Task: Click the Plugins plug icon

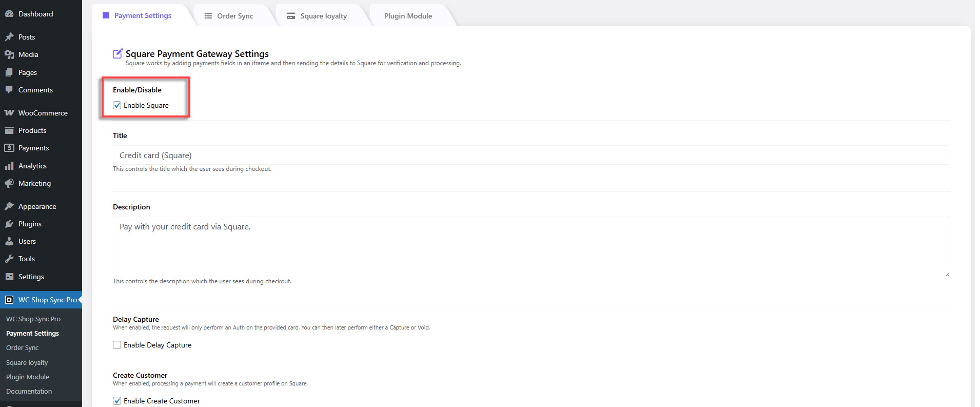Action: (x=9, y=224)
